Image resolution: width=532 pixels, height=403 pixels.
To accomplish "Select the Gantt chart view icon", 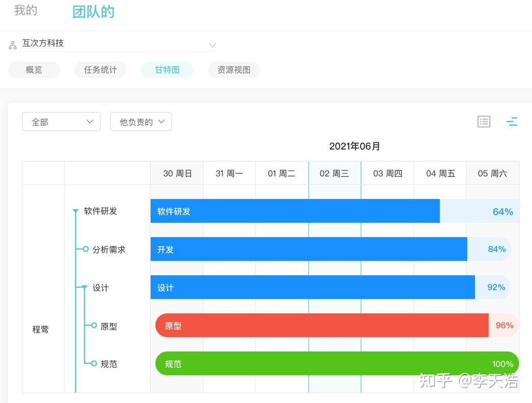I will [512, 121].
